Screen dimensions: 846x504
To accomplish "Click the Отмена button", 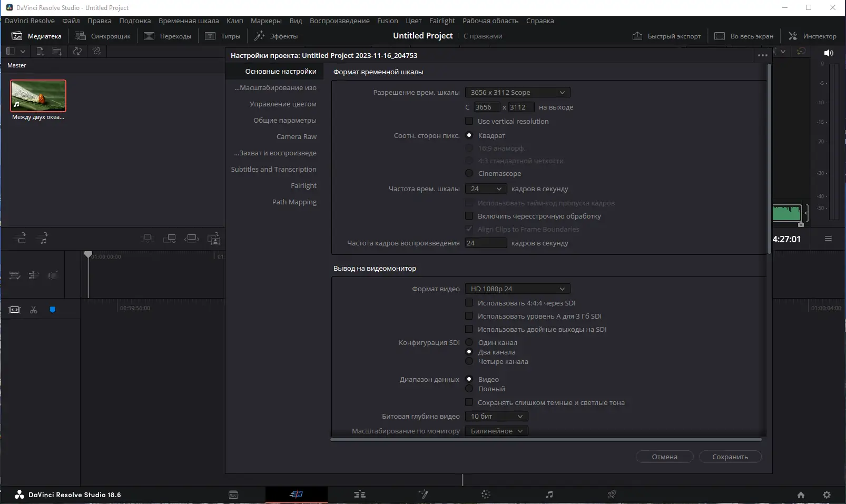I will tap(664, 457).
